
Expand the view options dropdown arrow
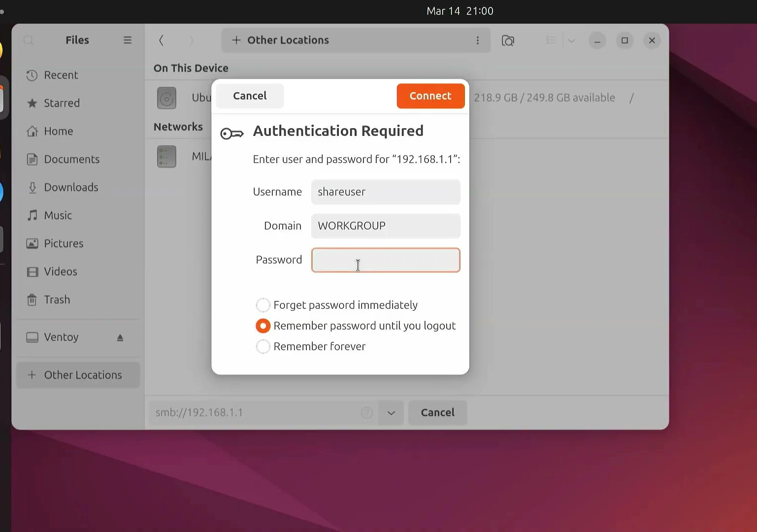pos(571,40)
